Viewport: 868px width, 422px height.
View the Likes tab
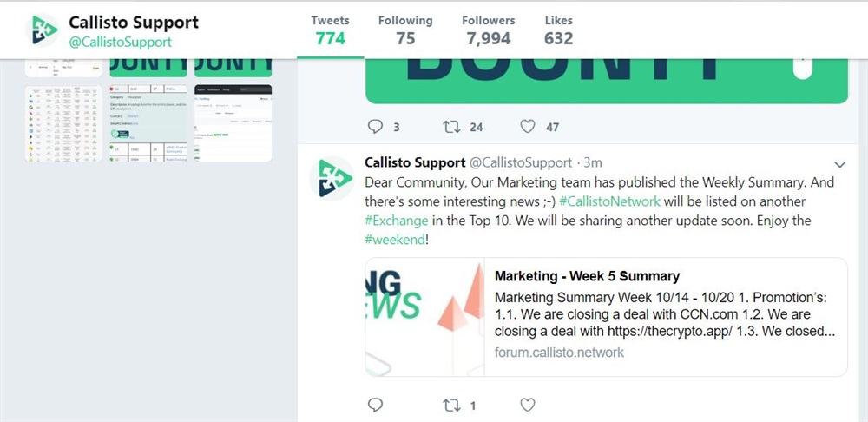(x=558, y=30)
